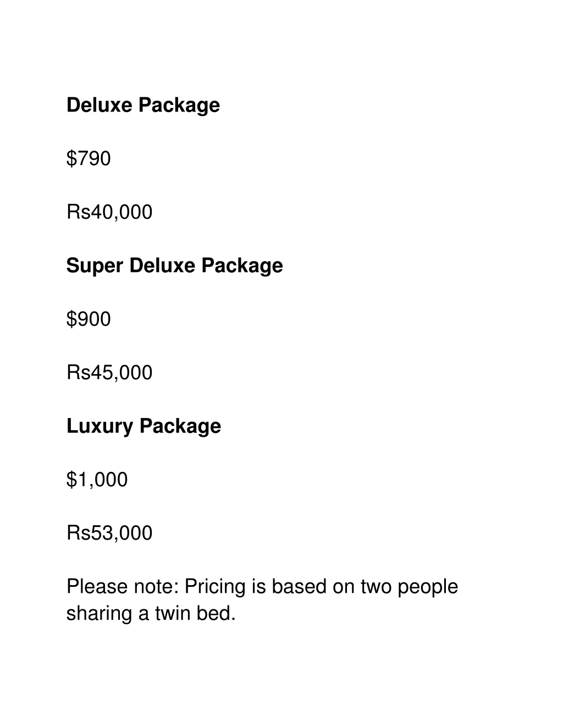Click the word 'Deluxe' in the first heading
Viewport: 563px width, 728px height.
(x=100, y=105)
